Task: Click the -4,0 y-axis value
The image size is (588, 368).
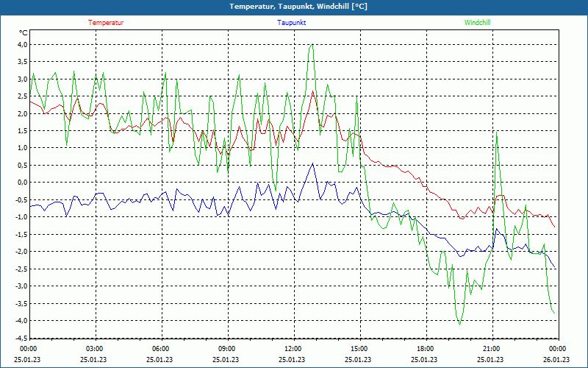Action: coord(22,321)
